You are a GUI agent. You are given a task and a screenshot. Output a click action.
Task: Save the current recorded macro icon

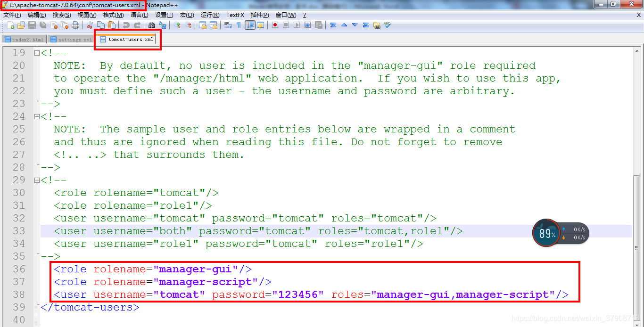(x=318, y=25)
